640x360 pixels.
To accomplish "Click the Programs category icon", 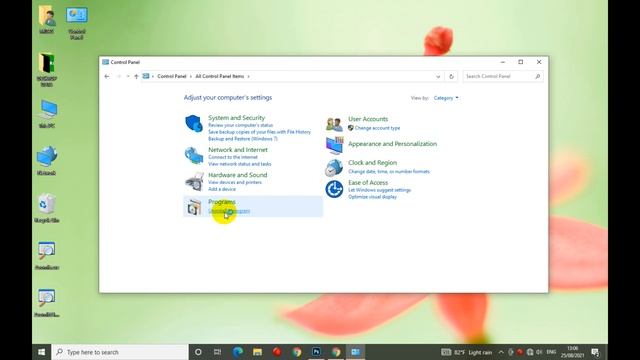I will (194, 207).
